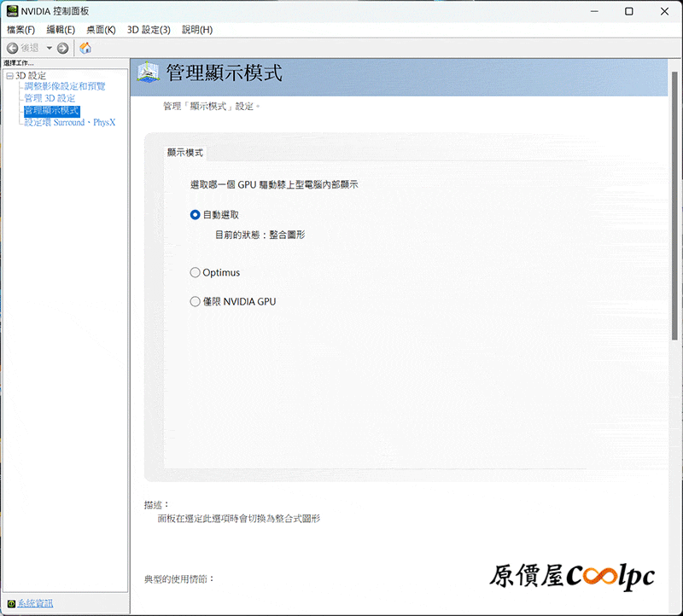Viewport: 683px width, 616px height.
Task: Open the 系統資訊 link
Action: [x=35, y=603]
